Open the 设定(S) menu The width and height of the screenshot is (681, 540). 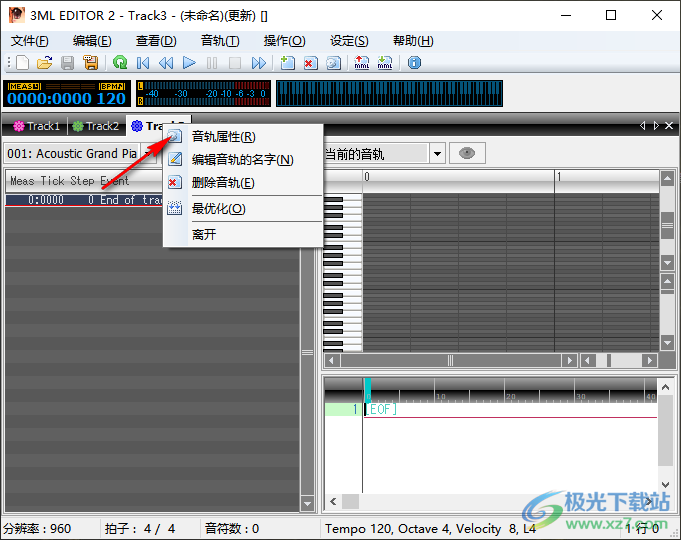pos(349,41)
